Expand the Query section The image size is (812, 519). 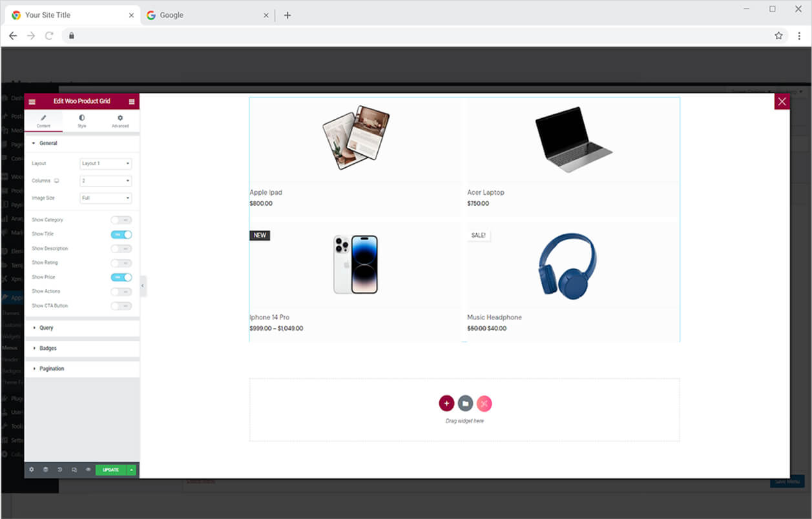(x=47, y=328)
